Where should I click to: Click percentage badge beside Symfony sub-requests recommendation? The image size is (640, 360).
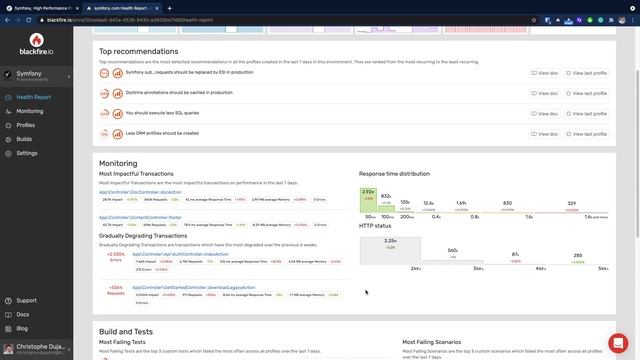pos(104,73)
